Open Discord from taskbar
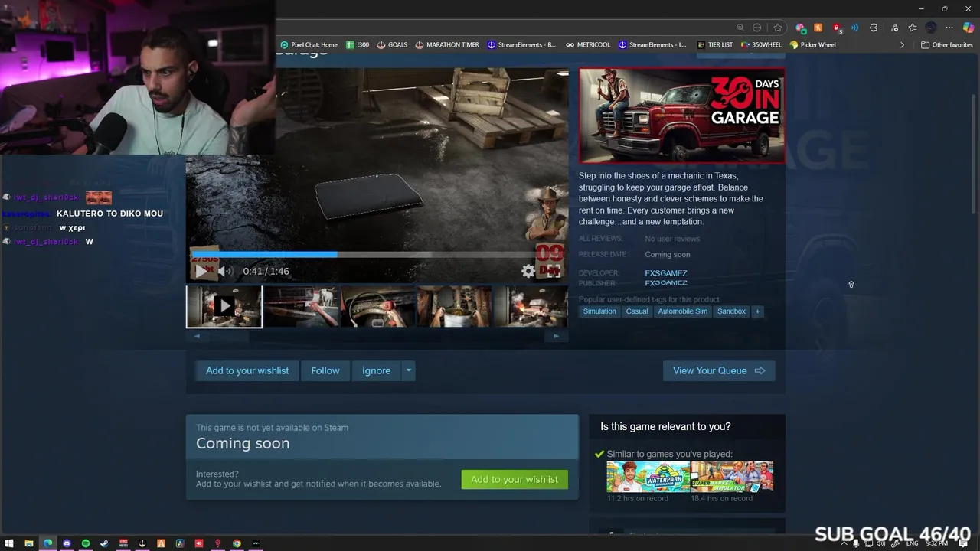 click(67, 543)
